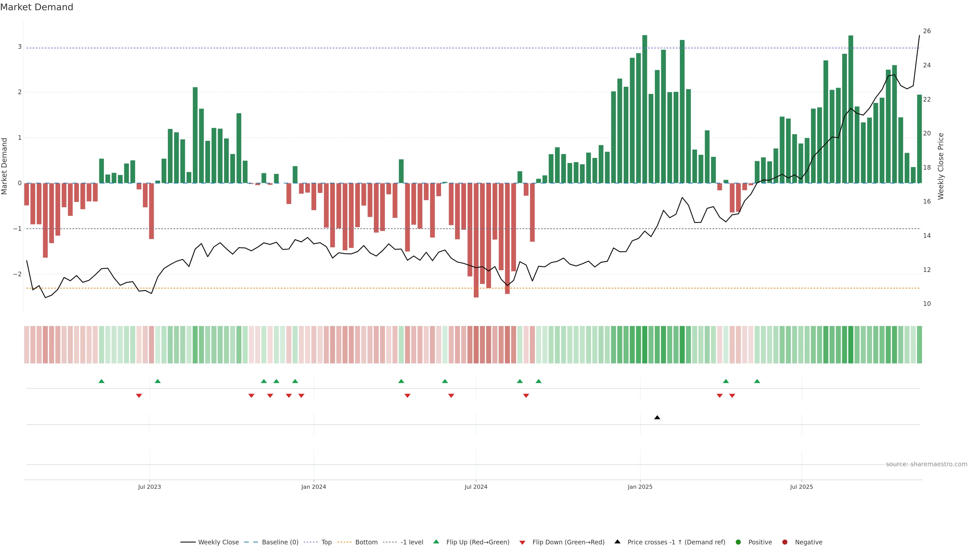Click the last green flip-up marker before Jul 2025

[x=757, y=381]
